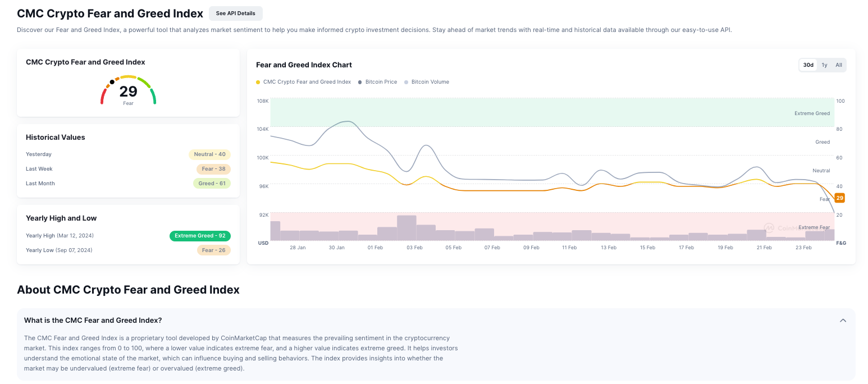
Task: Click the green arc segment of the gauge
Action: [154, 98]
